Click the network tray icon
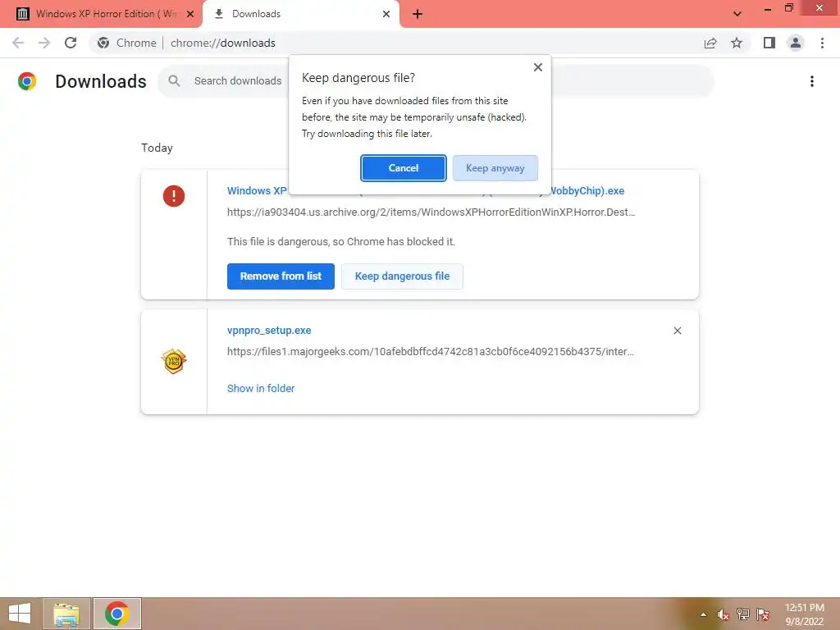The height and width of the screenshot is (630, 840). (x=742, y=614)
